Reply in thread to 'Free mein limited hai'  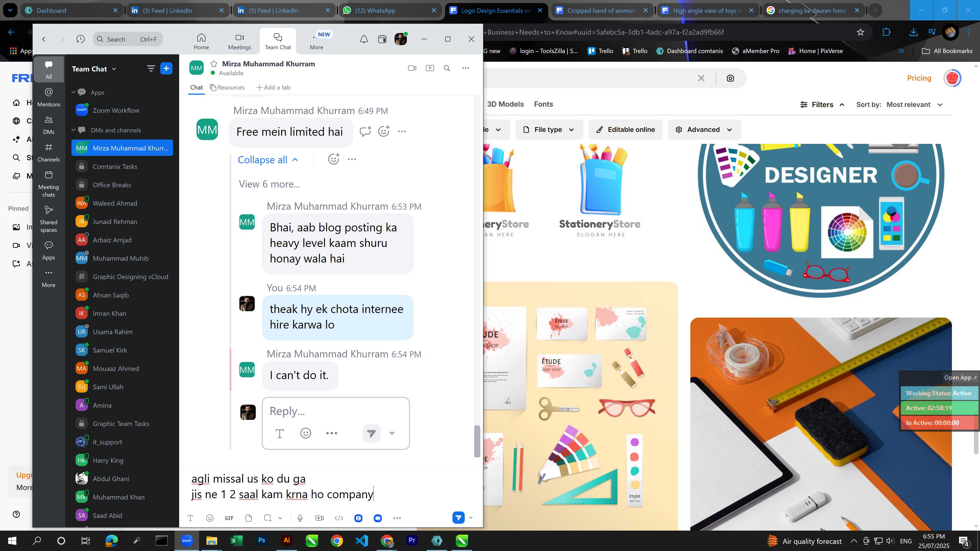point(365,132)
